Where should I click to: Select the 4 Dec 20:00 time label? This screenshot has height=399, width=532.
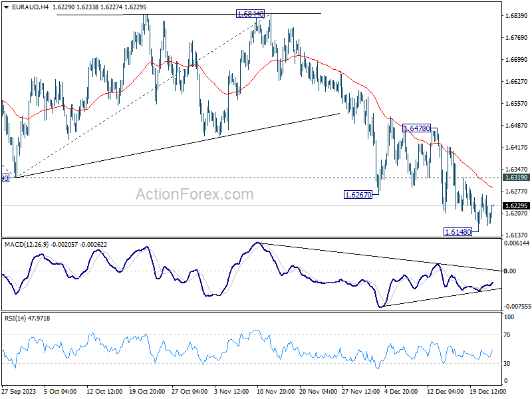point(402,391)
